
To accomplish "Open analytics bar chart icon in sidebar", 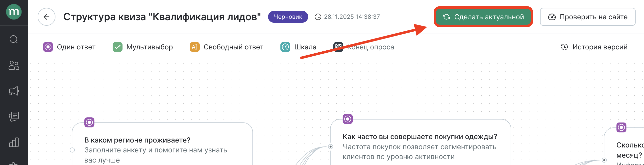I will (14, 142).
